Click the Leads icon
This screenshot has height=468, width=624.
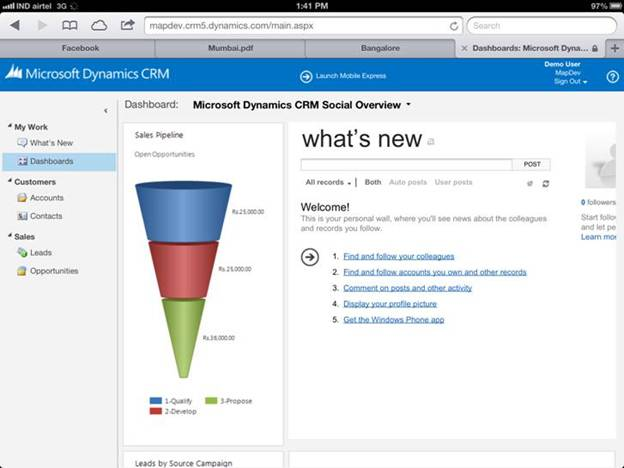coord(22,252)
